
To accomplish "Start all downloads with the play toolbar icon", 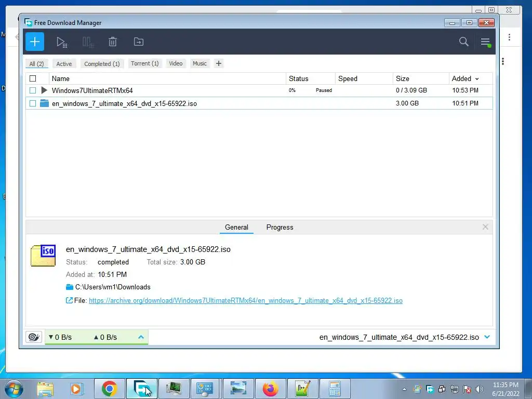I will tap(62, 42).
